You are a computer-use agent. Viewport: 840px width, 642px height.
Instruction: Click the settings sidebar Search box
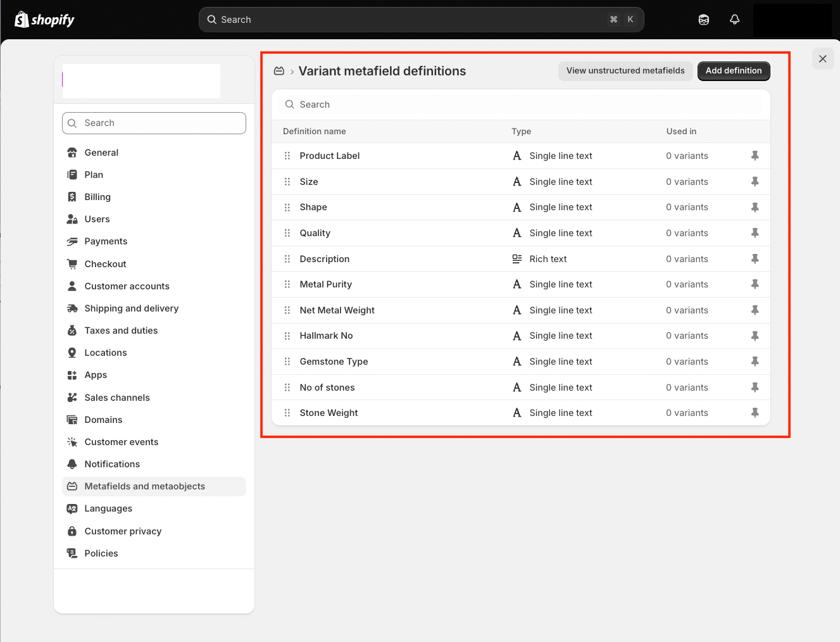[154, 123]
